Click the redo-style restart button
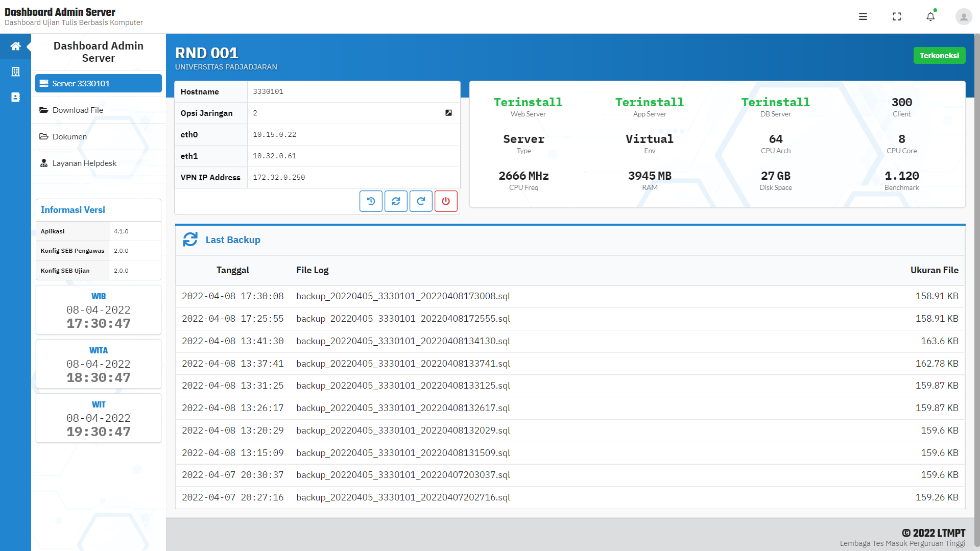Viewport: 980px width, 551px height. pos(421,201)
